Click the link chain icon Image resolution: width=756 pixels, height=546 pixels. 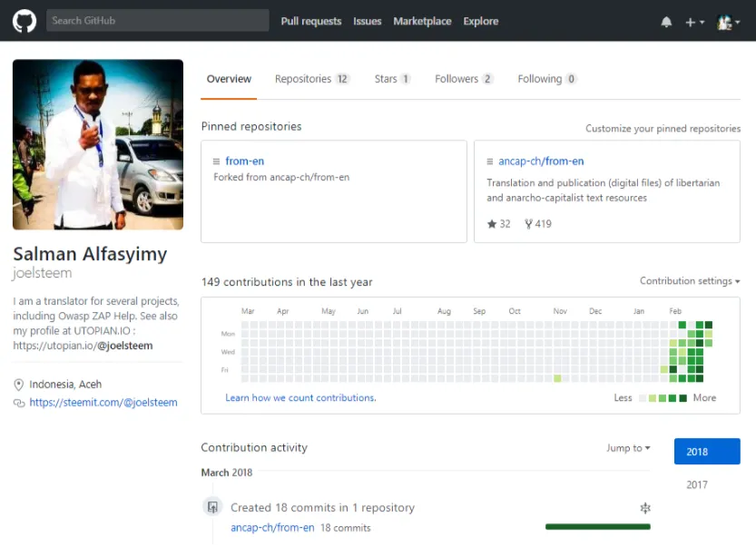(x=19, y=403)
